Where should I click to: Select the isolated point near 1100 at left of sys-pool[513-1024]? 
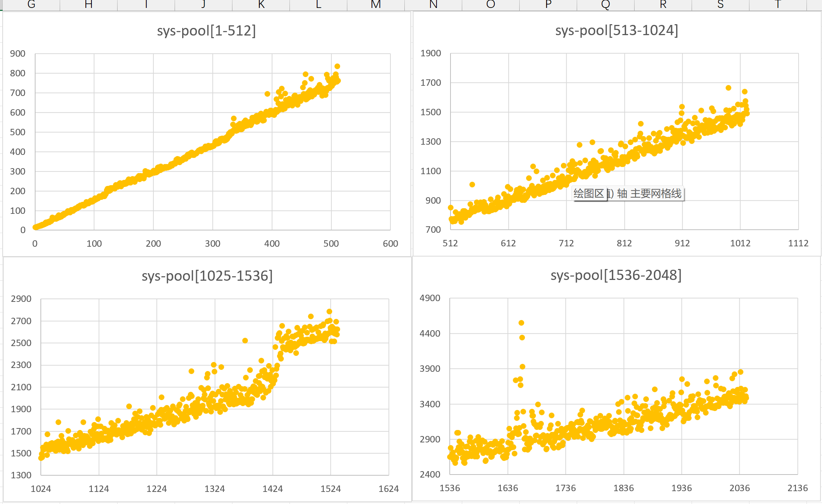[x=472, y=184]
